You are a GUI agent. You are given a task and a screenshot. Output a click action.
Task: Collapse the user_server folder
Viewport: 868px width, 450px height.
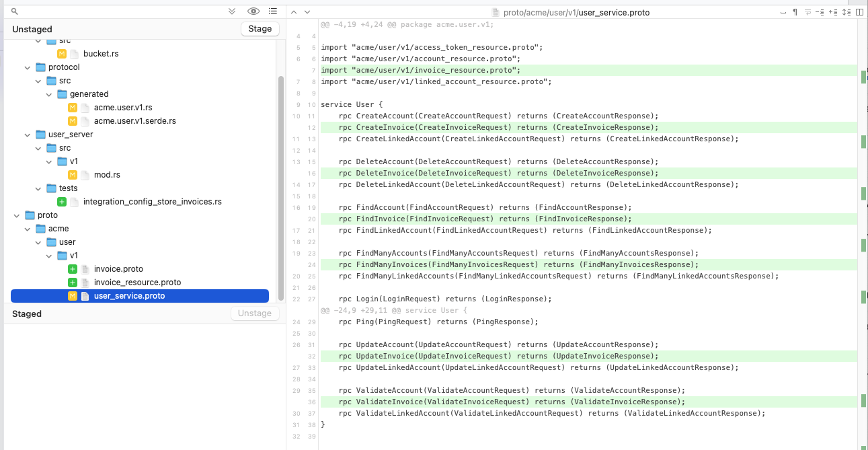(x=28, y=135)
